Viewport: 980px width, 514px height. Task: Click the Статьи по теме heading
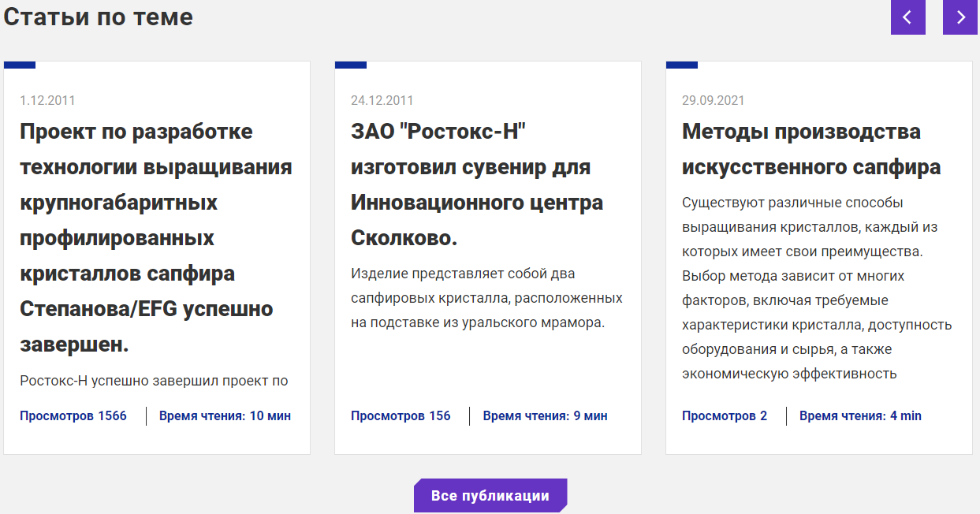pyautogui.click(x=99, y=17)
